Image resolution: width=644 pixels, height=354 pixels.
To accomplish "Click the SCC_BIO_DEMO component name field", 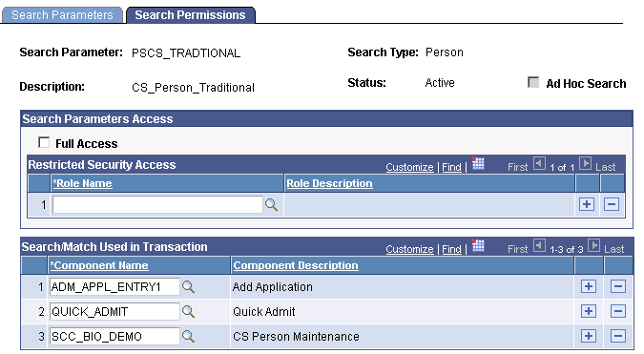I will pyautogui.click(x=114, y=336).
